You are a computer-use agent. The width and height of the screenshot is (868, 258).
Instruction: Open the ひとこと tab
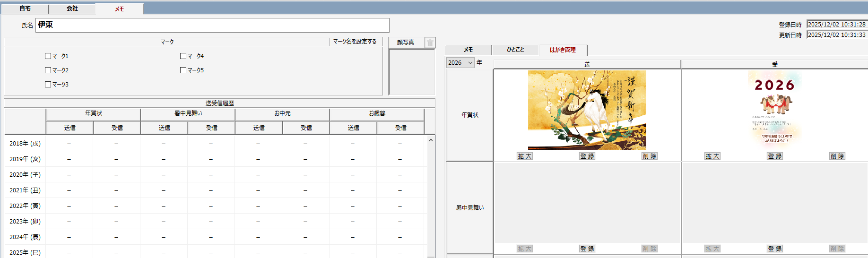[x=515, y=50]
